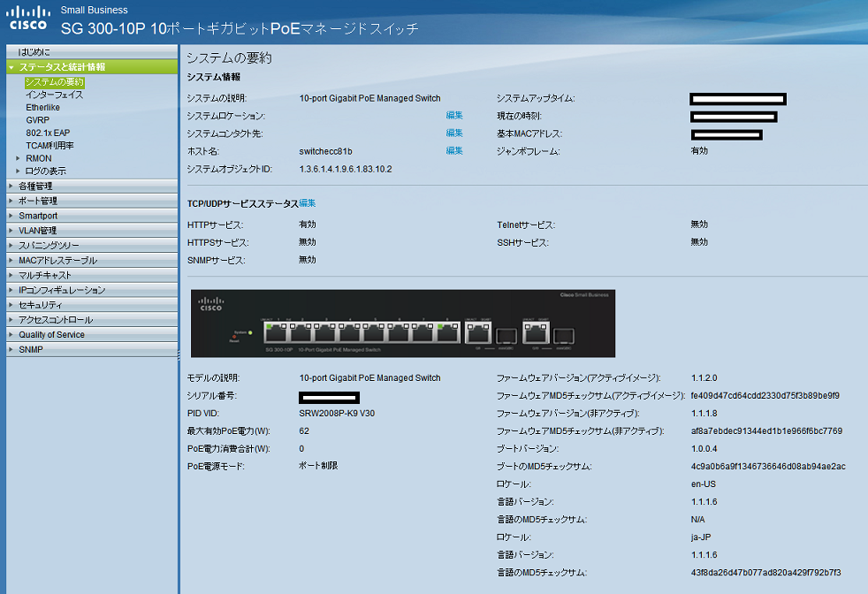Select port 6 on the switch image
Viewport: 868px width, 594px height.
tap(398, 332)
